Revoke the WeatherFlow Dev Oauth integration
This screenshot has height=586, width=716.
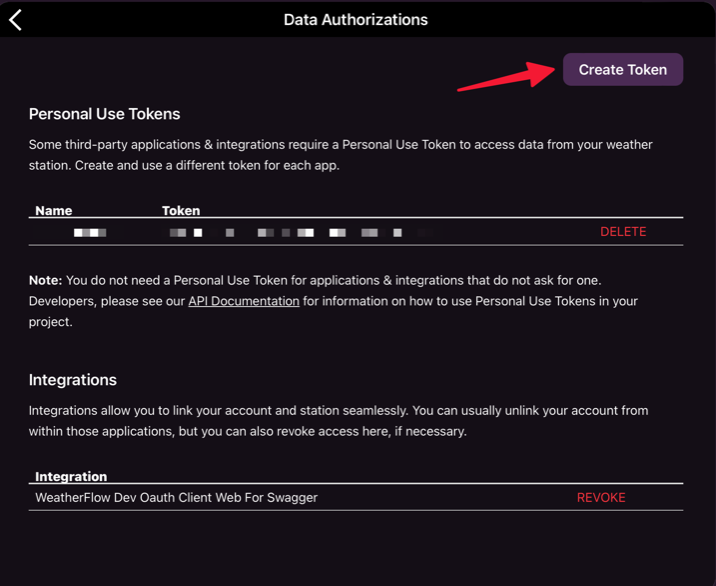[600, 498]
